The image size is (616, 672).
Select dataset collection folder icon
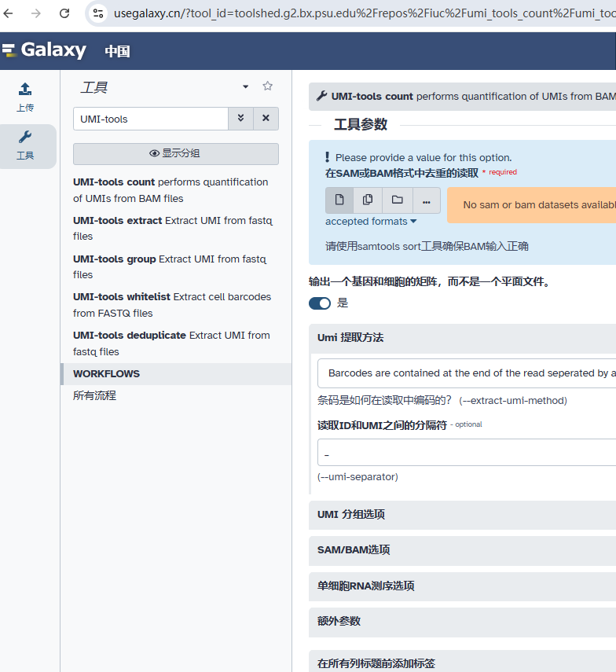pyautogui.click(x=398, y=200)
